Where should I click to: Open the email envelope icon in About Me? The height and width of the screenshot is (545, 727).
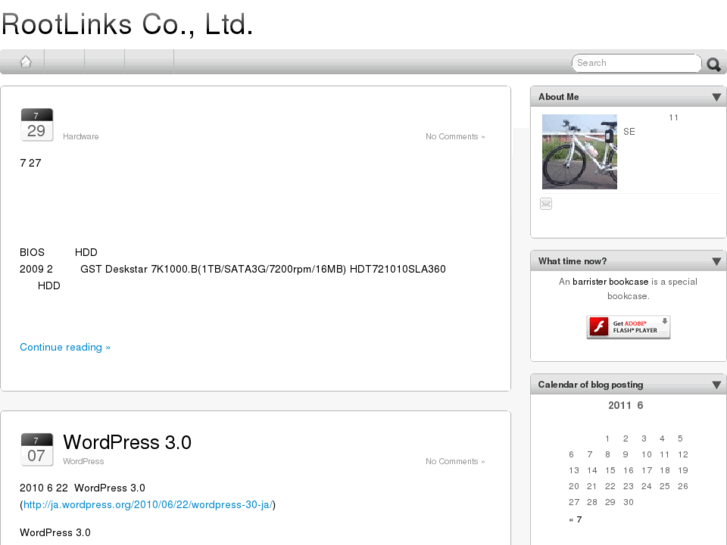546,204
